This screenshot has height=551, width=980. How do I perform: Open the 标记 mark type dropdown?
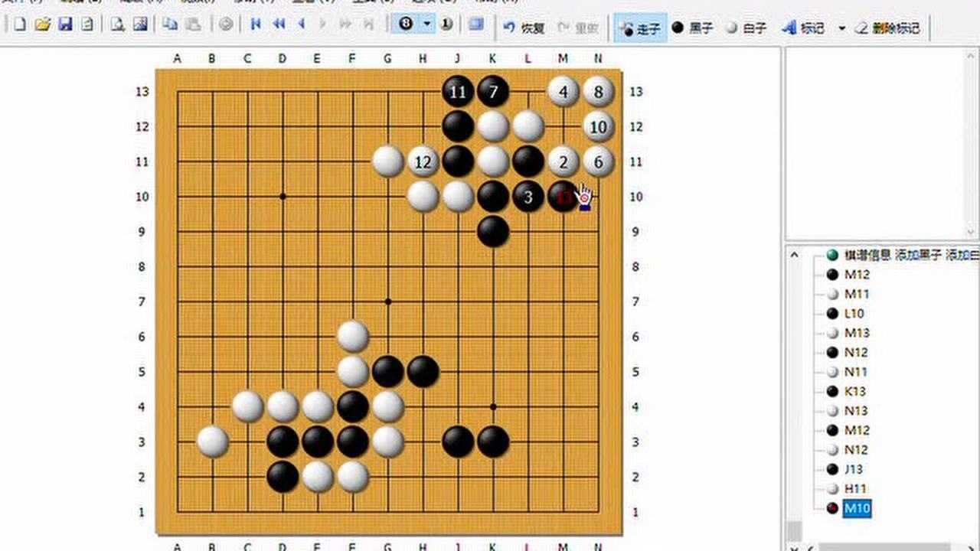click(x=842, y=28)
